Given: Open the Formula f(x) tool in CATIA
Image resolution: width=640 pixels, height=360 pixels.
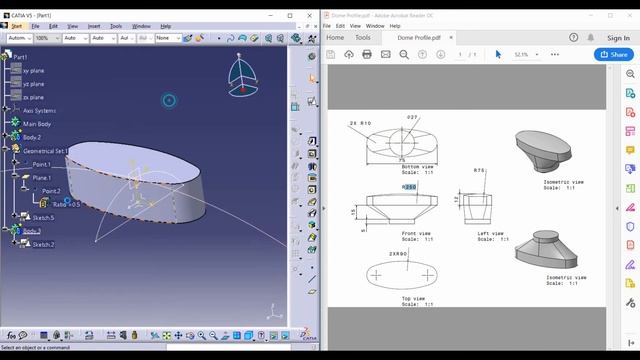Looking at the screenshot, I should (11, 336).
